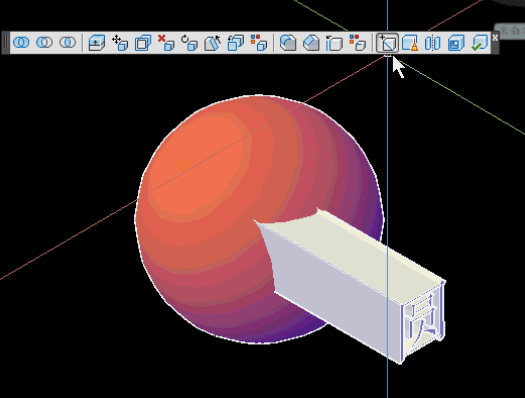Open the Color Faces tool
The width and height of the screenshot is (525, 398).
click(x=258, y=43)
